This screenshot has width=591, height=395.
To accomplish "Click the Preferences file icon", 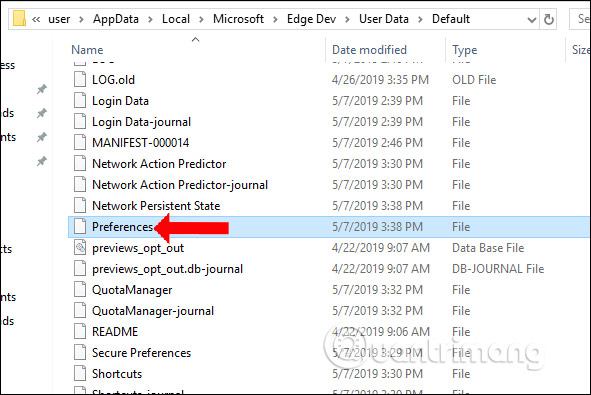I will 80,227.
